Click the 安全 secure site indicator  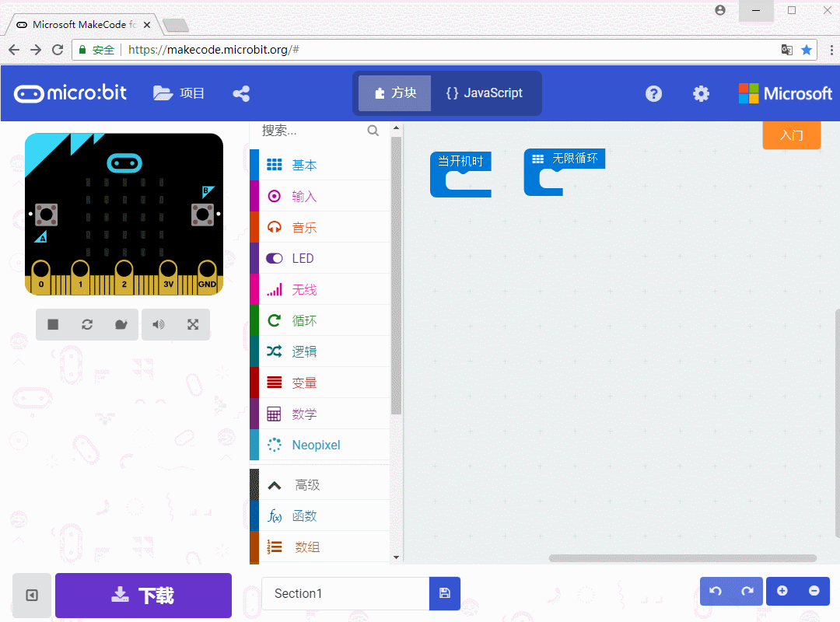point(97,50)
